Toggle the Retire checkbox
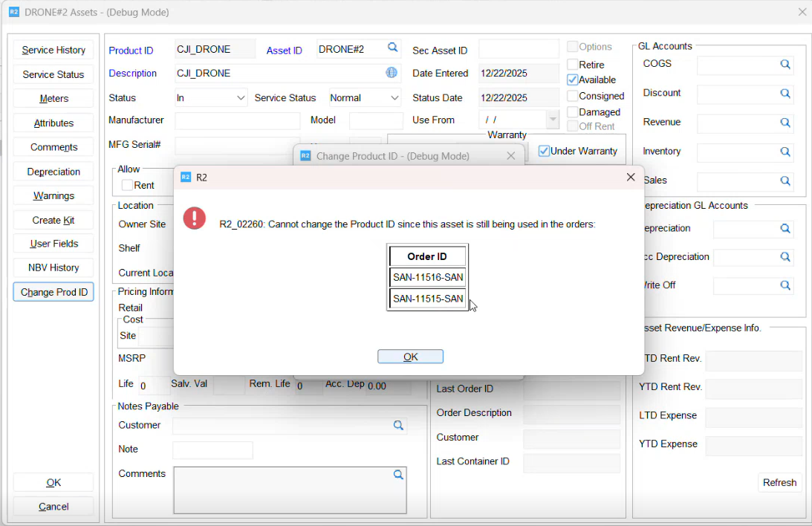 (x=573, y=65)
